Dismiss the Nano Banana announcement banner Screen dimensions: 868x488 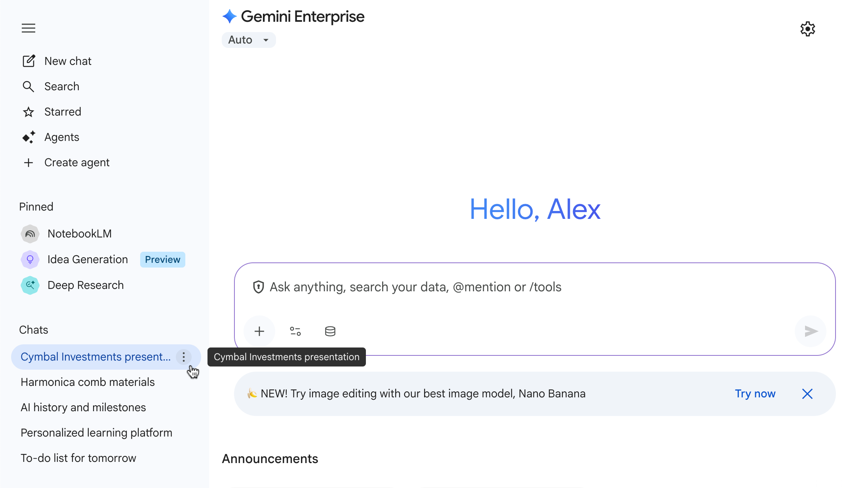[x=807, y=393]
